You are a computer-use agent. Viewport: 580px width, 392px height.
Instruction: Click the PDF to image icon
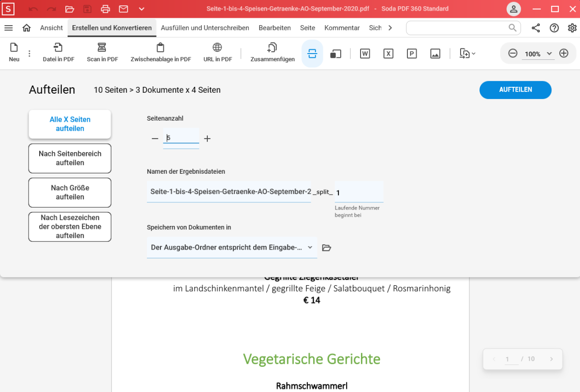[435, 54]
